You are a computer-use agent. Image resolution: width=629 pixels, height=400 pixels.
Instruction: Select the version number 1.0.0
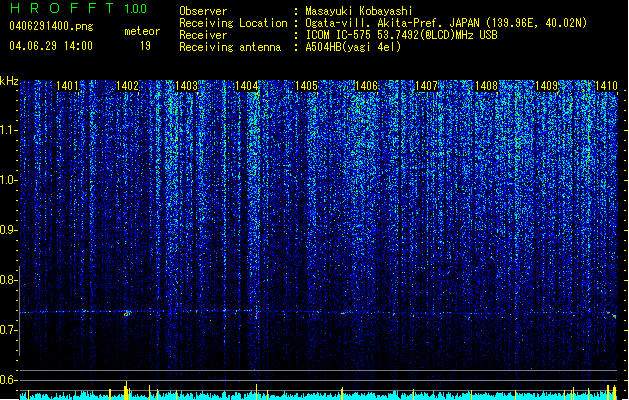136,9
